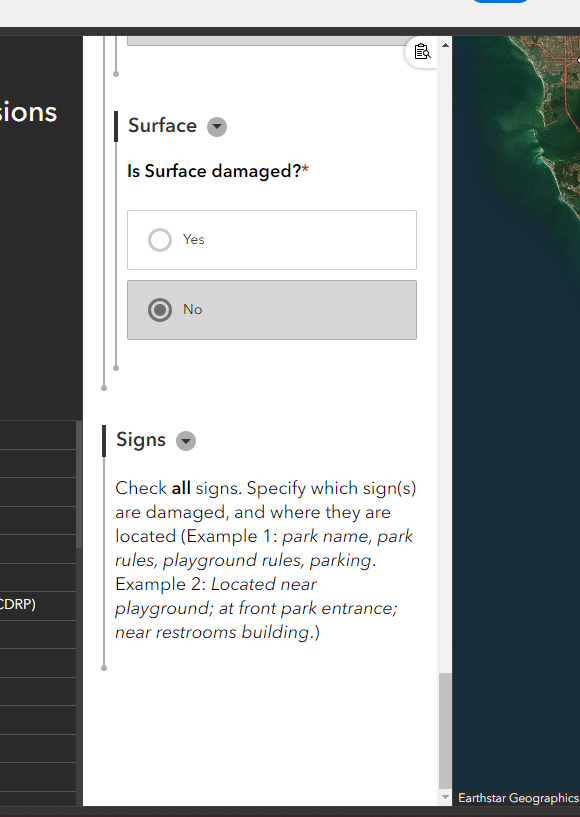Click the Signs instructions paragraph

coord(266,560)
